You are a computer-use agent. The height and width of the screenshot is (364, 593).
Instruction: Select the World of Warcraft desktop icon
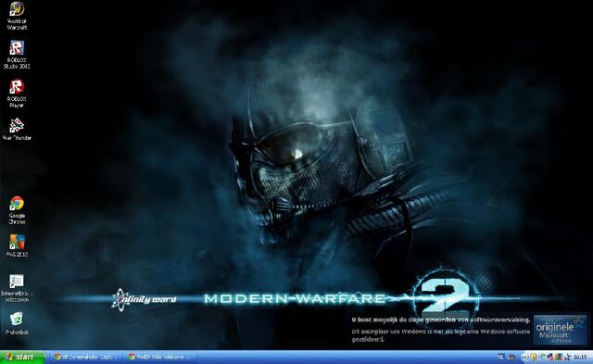click(17, 16)
